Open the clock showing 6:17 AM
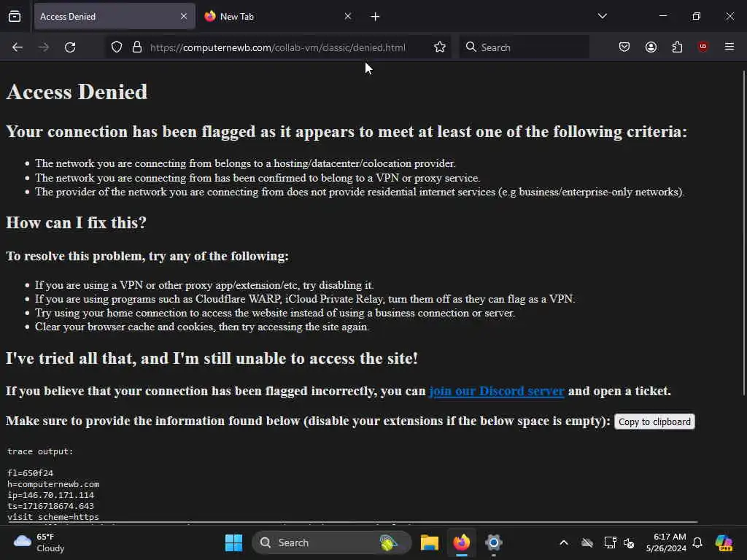This screenshot has width=747, height=560. pyautogui.click(x=666, y=542)
